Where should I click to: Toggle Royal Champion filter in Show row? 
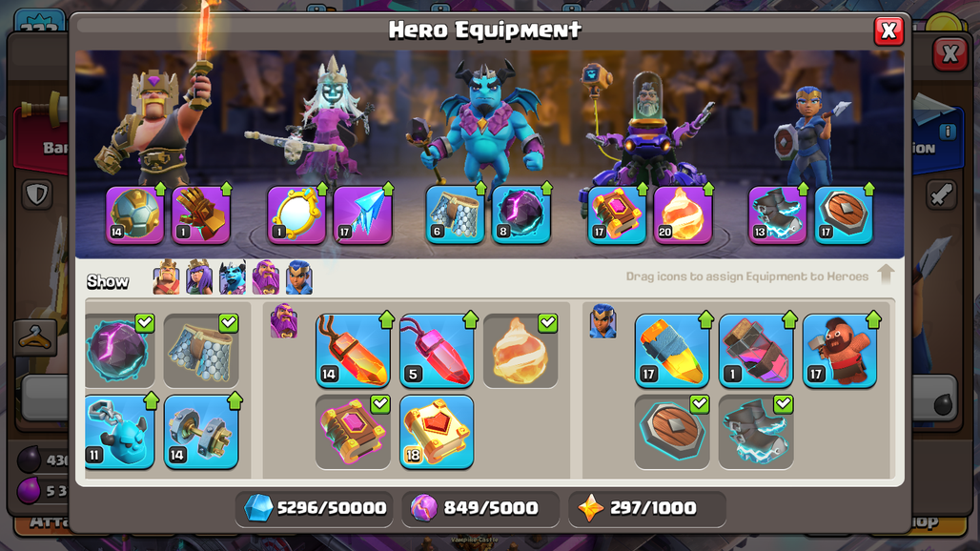(298, 277)
